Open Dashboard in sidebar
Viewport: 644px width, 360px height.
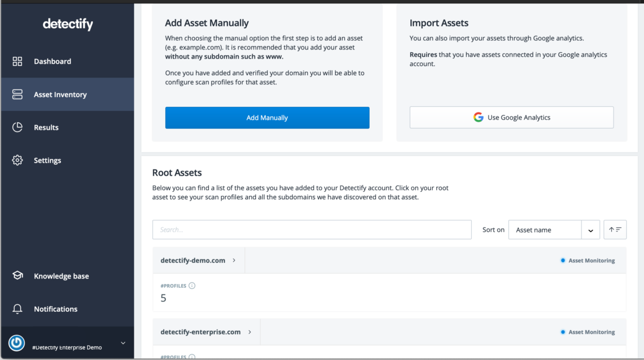(x=67, y=61)
